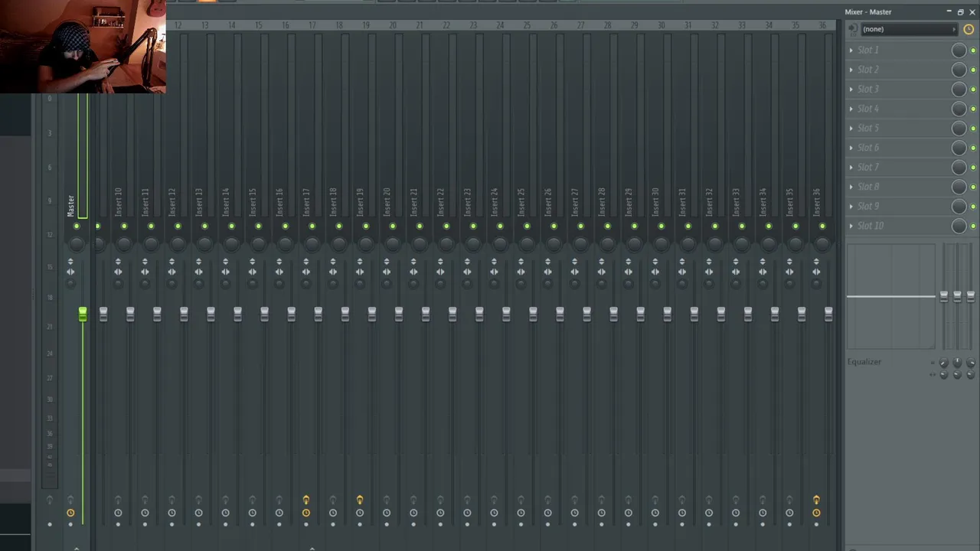Image resolution: width=980 pixels, height=551 pixels.
Task: Disable effect Slot 8 green LED
Action: tap(973, 187)
